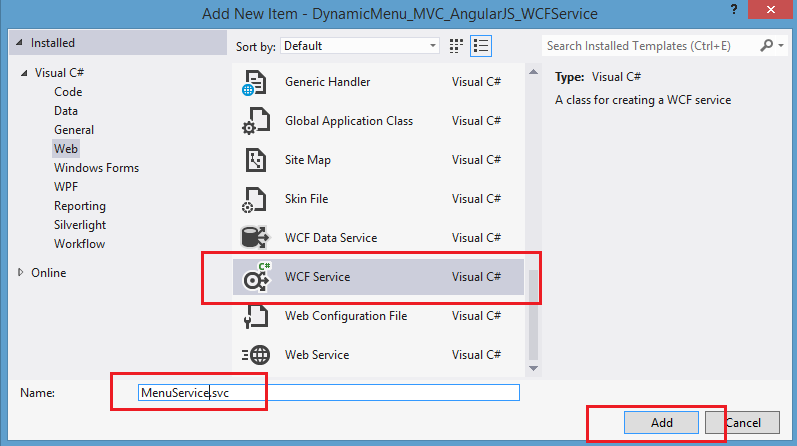Image resolution: width=797 pixels, height=446 pixels.
Task: Click the Generic Handler template icon
Action: [x=254, y=82]
